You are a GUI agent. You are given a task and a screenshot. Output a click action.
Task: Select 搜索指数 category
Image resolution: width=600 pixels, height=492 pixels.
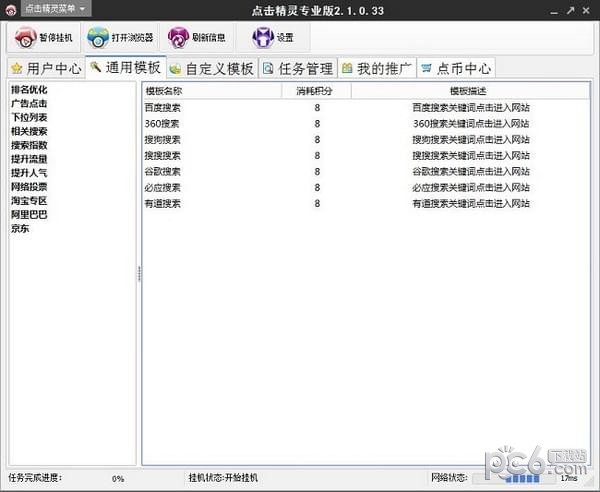pos(29,145)
